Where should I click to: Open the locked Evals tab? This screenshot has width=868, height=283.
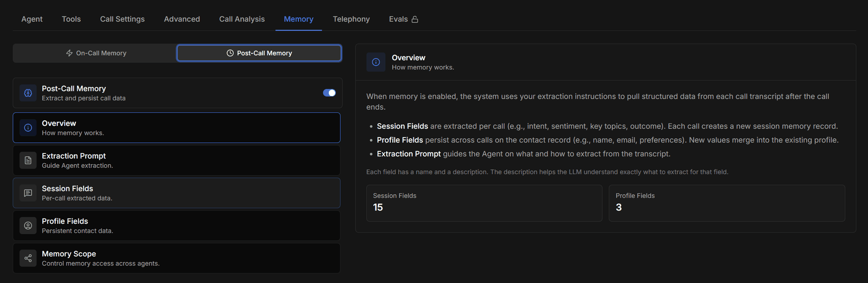[x=403, y=19]
